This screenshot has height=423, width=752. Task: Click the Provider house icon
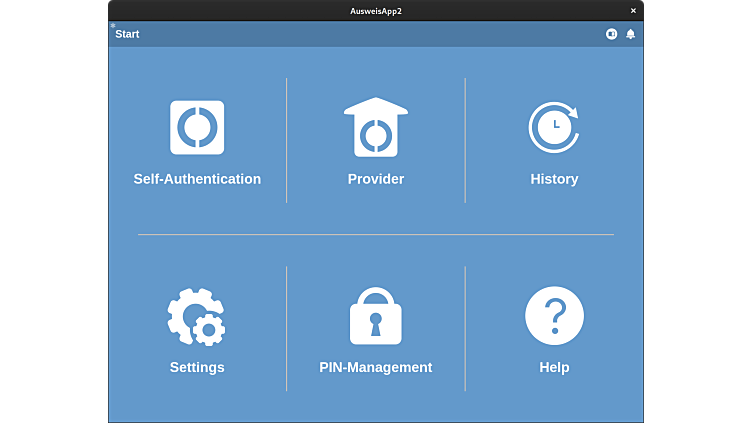click(376, 127)
